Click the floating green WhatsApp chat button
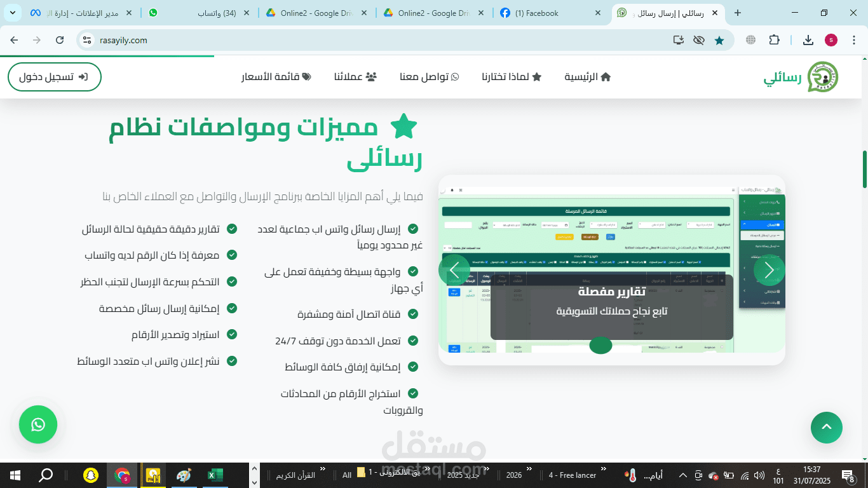This screenshot has height=488, width=868. [38, 424]
